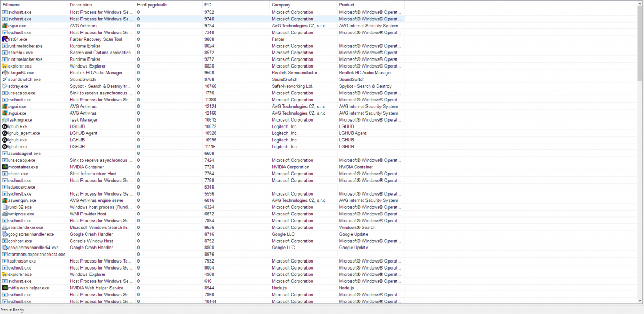Click the PID value 6608
The height and width of the screenshot is (314, 644).
coord(209,153)
